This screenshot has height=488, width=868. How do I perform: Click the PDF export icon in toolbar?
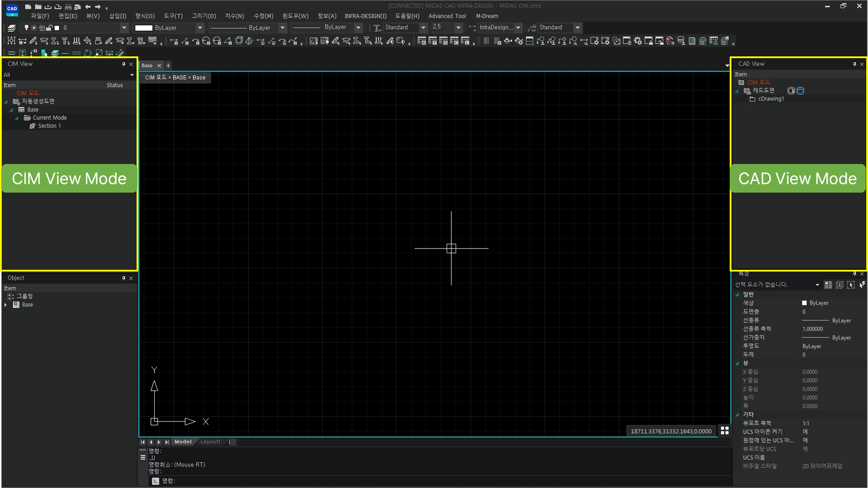click(x=670, y=41)
